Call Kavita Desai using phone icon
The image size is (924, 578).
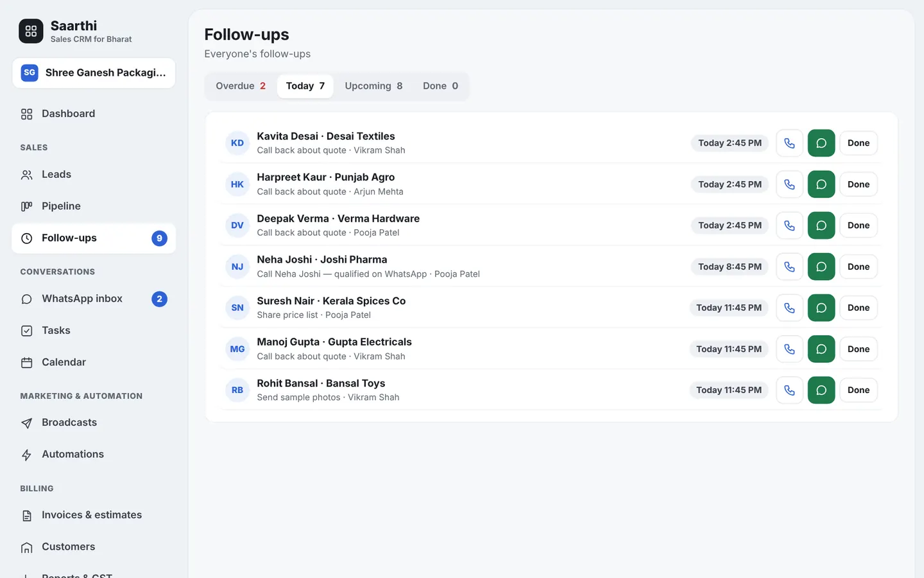point(789,143)
